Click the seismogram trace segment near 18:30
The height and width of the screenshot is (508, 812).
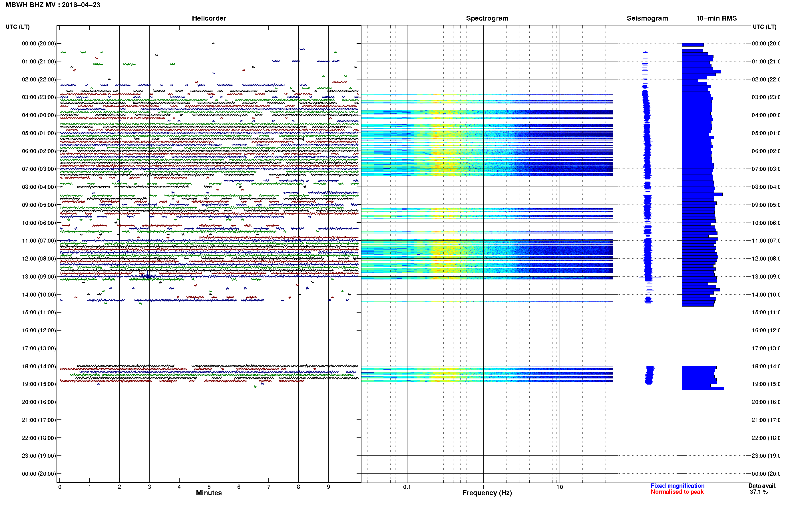click(649, 375)
